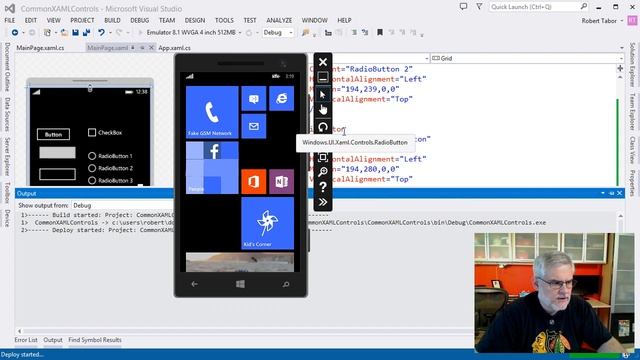Tap the Messaging tile on emulator
The image size is (640, 360).
253,98
